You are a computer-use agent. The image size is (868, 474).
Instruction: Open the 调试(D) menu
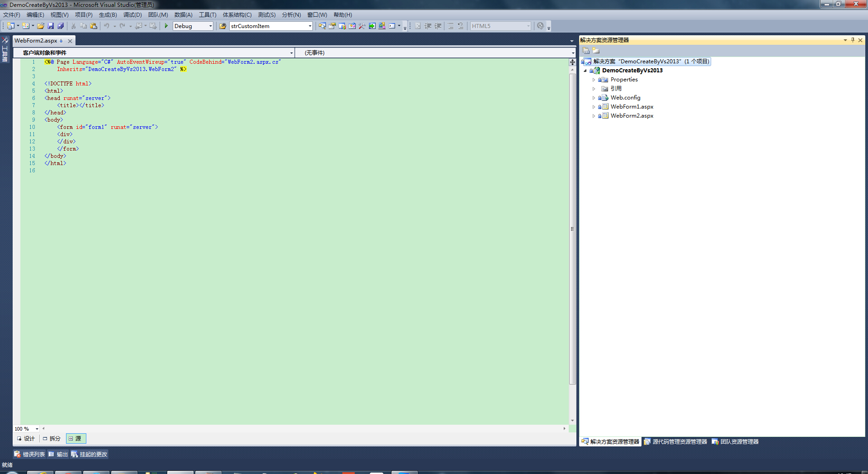pos(132,15)
